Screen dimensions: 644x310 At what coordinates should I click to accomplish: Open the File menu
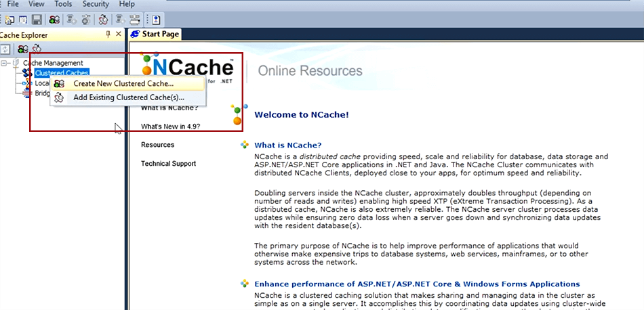pyautogui.click(x=13, y=4)
